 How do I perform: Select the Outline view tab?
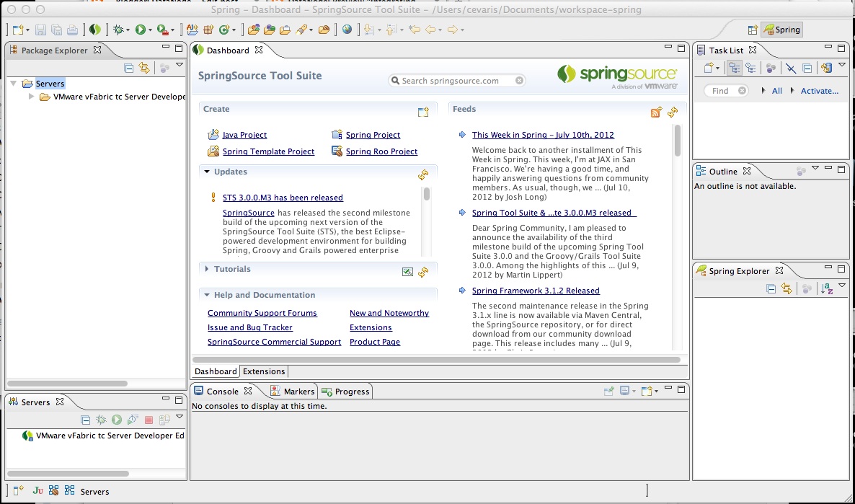pos(723,172)
